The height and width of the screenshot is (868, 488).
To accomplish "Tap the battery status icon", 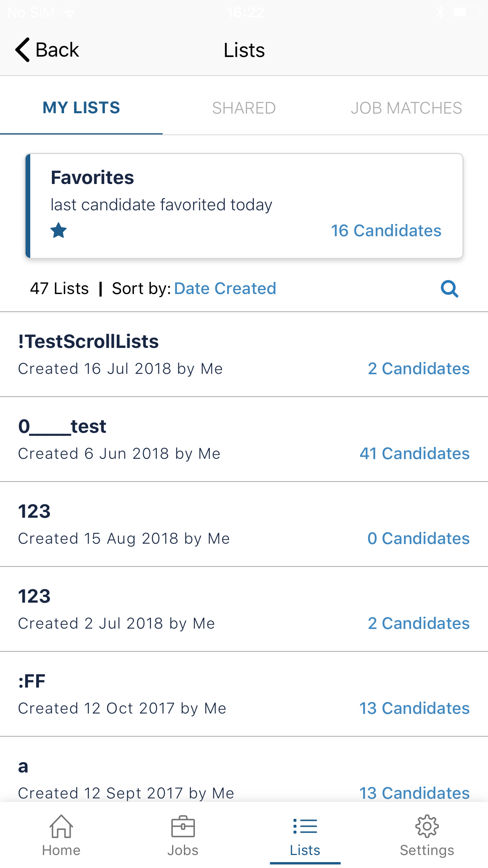I will pyautogui.click(x=465, y=13).
